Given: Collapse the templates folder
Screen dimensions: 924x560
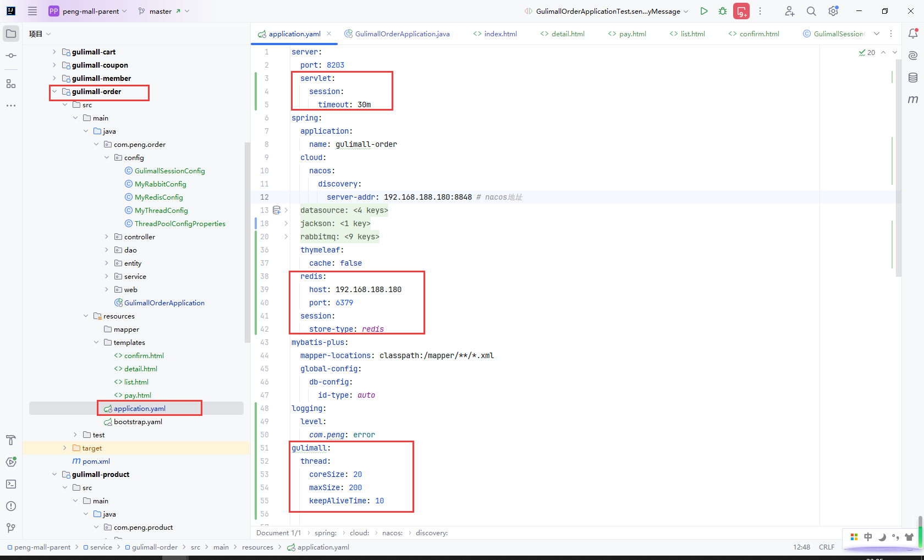Looking at the screenshot, I should [96, 342].
